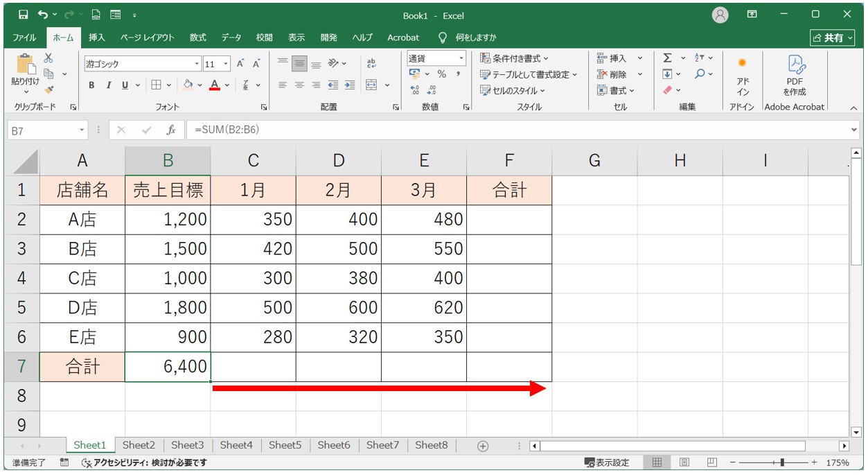Open the File (ファイル) tab
This screenshot has width=868, height=475.
coord(25,37)
